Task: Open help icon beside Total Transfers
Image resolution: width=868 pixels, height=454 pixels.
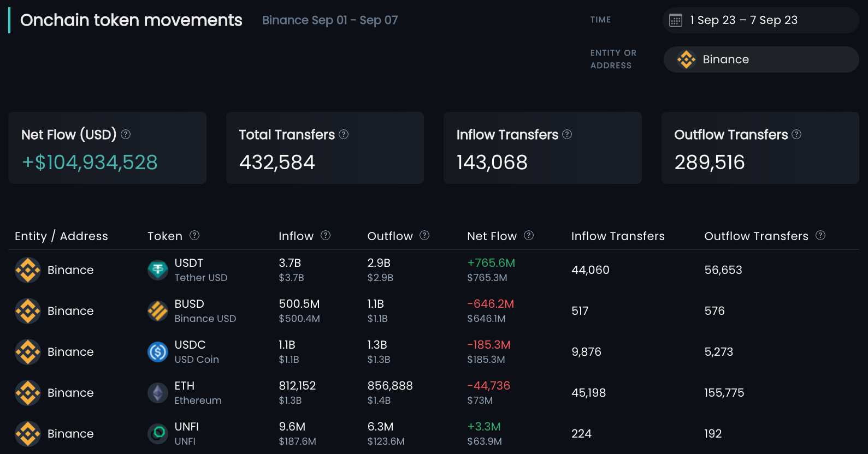Action: (x=344, y=134)
